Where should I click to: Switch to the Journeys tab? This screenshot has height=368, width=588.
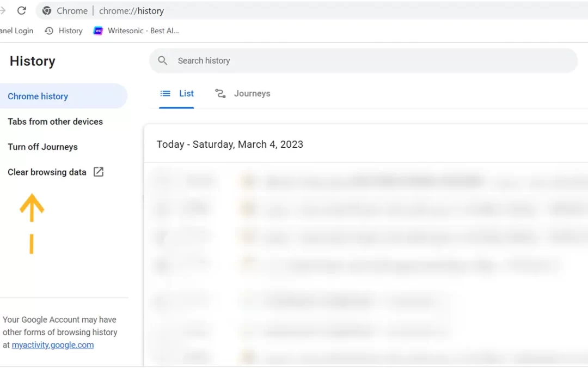[252, 94]
